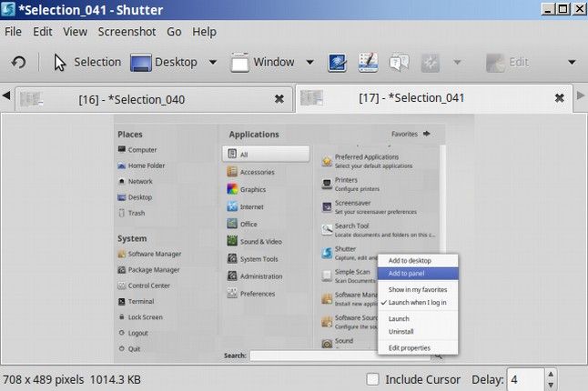
Task: Select the Administration category
Action: [x=254, y=276]
